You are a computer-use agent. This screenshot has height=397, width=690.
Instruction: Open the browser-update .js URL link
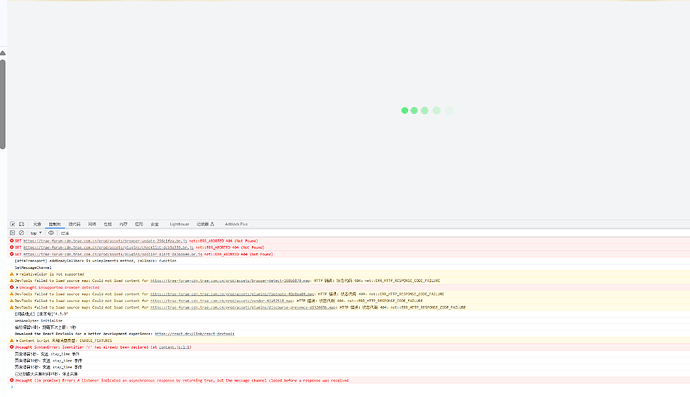(x=105, y=241)
